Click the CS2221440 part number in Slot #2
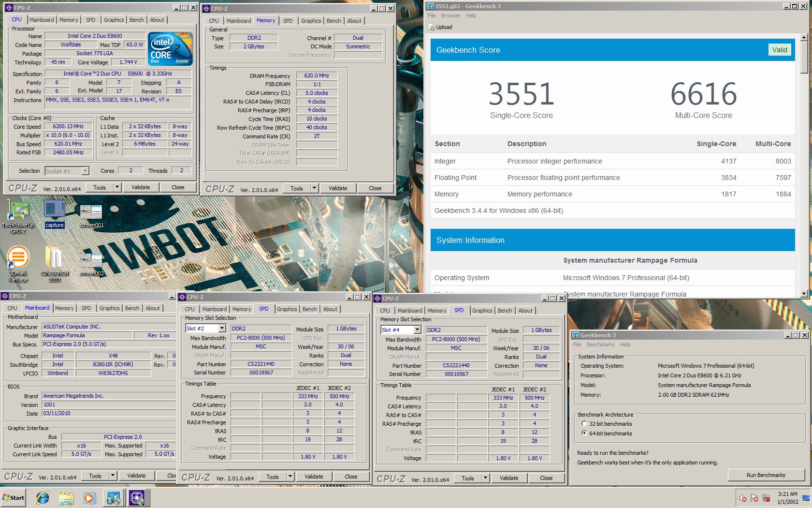This screenshot has width=812, height=508. tap(261, 364)
